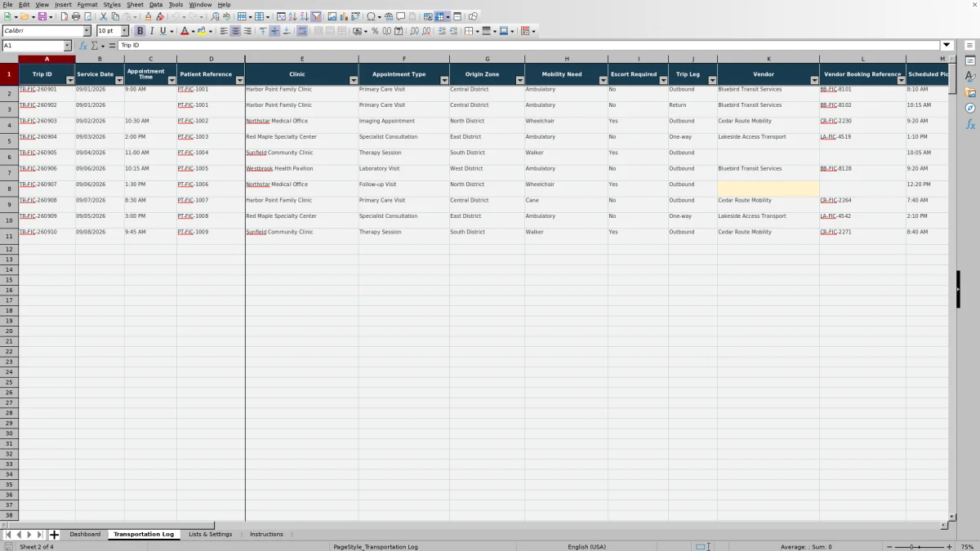Click the Sort Descending icon

pos(304,16)
